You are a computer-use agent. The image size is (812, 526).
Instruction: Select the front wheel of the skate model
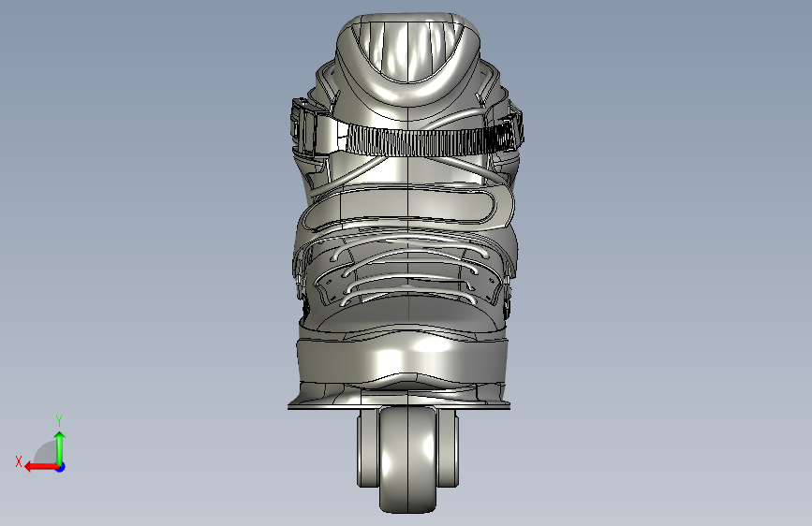tap(407, 460)
